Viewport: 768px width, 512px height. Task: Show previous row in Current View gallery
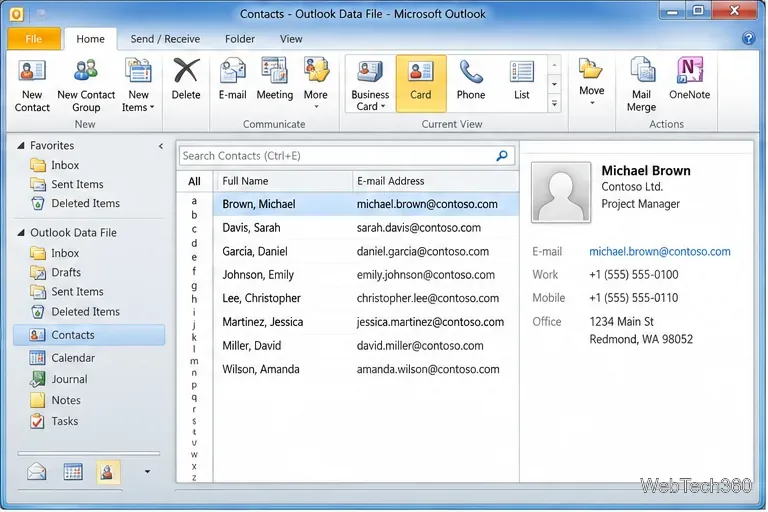tap(554, 65)
